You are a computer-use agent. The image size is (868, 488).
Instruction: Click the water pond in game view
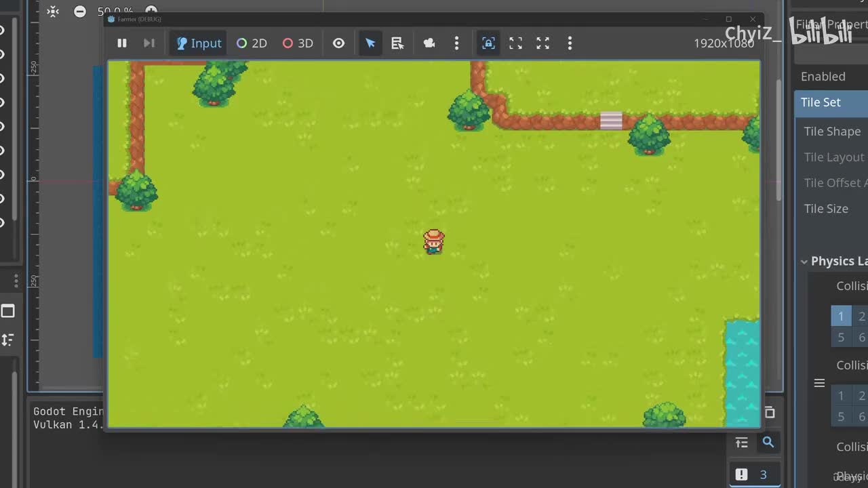[743, 373]
